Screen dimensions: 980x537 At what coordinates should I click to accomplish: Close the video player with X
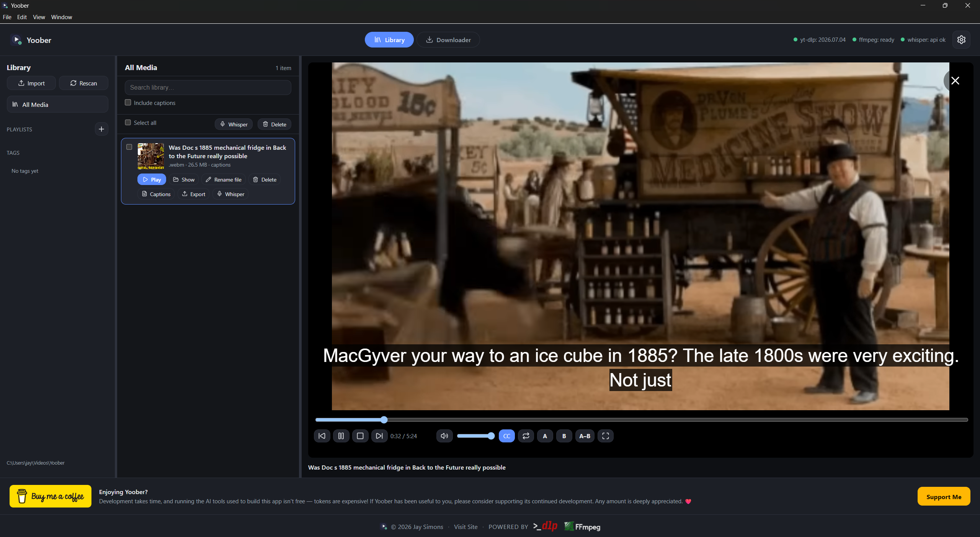[955, 80]
